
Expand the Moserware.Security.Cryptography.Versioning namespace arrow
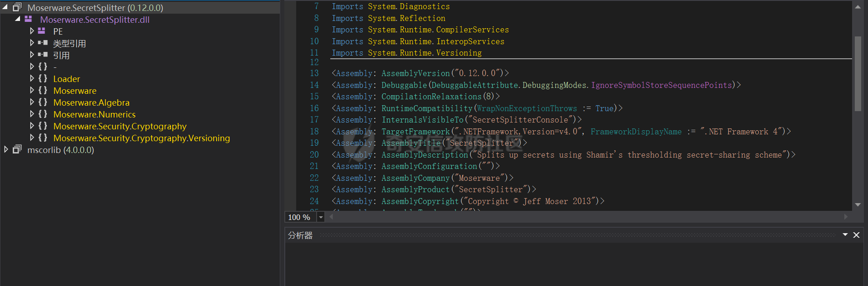[32, 138]
